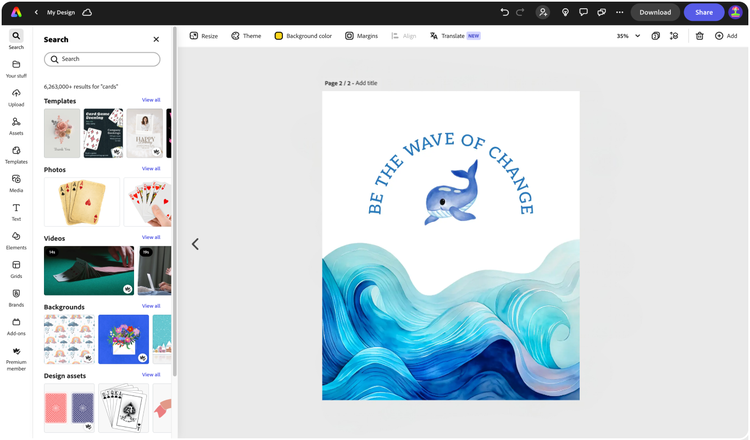The height and width of the screenshot is (440, 750).
Task: View all Videos results
Action: 151,237
